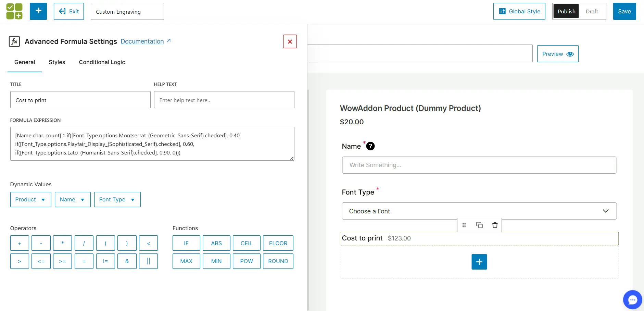Image resolution: width=644 pixels, height=311 pixels.
Task: Expand the Font Type dynamic values dropdown
Action: (x=117, y=200)
